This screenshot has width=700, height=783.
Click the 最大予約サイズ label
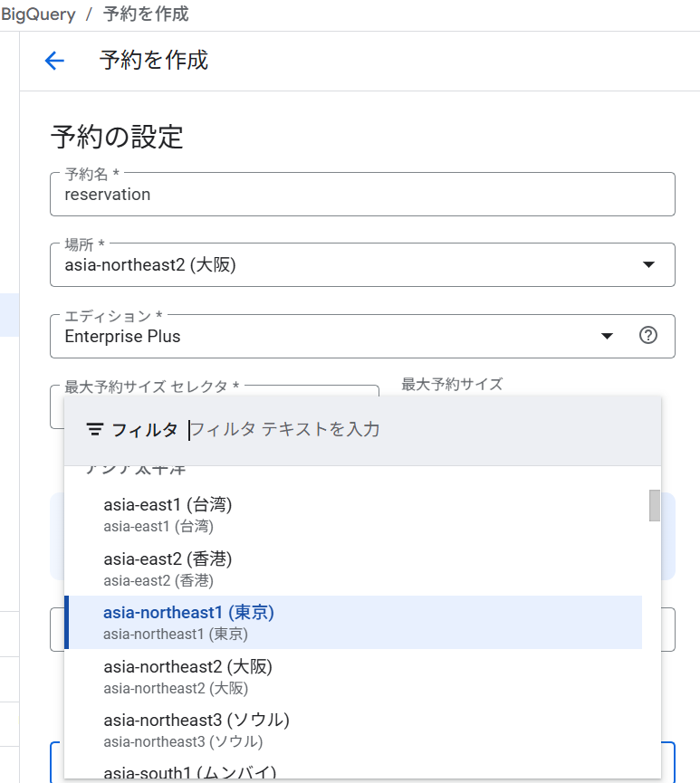[x=452, y=384]
